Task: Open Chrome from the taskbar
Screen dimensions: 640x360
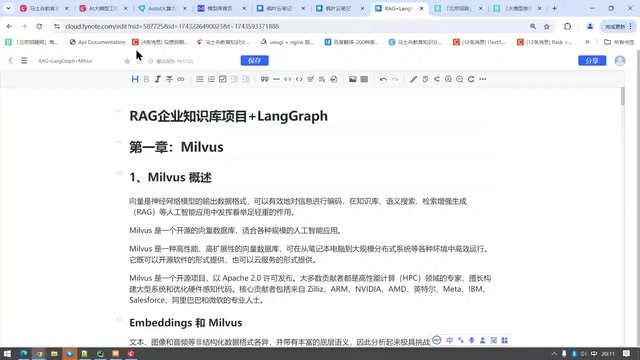Action: (x=39, y=353)
